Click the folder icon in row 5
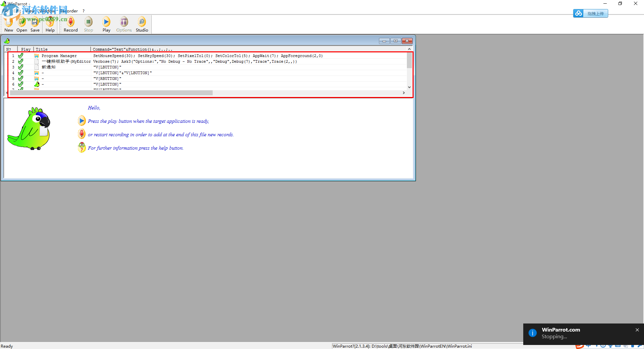644x349 pixels. [x=37, y=79]
